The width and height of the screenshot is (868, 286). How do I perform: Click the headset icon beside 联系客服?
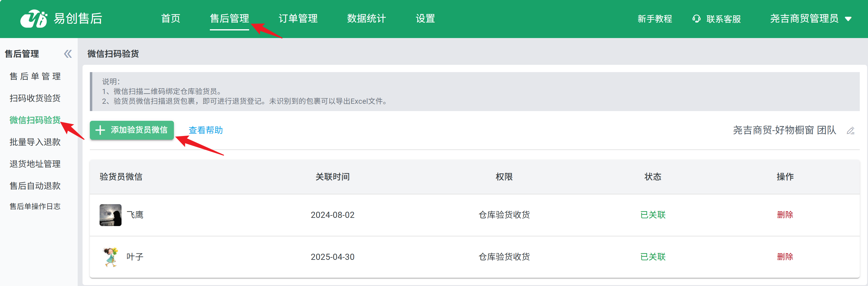[x=696, y=19]
